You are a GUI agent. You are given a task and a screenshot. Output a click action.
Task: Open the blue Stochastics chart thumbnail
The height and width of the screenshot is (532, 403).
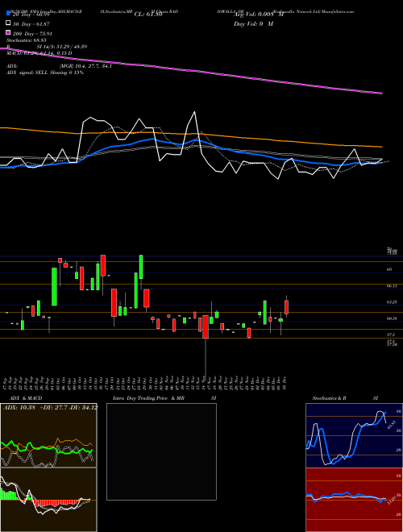[x=354, y=435]
